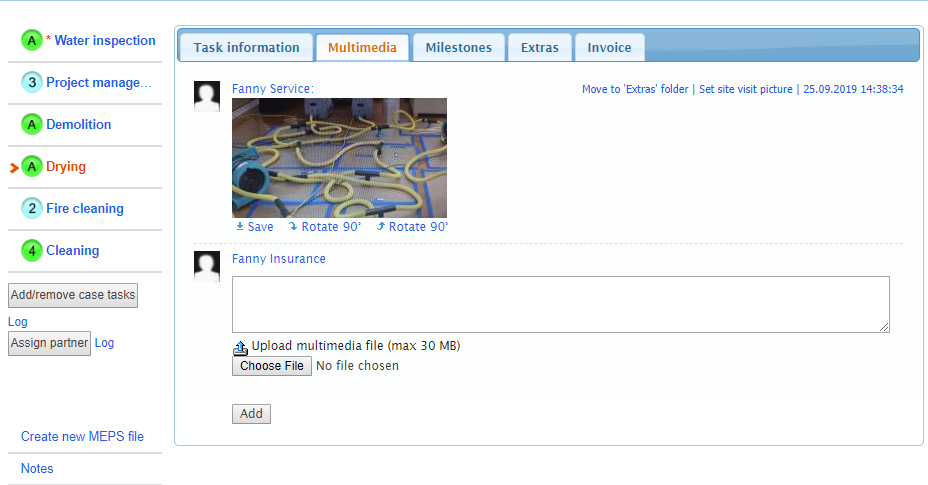The width and height of the screenshot is (928, 485).
Task: Click the Add button
Action: pyautogui.click(x=252, y=414)
